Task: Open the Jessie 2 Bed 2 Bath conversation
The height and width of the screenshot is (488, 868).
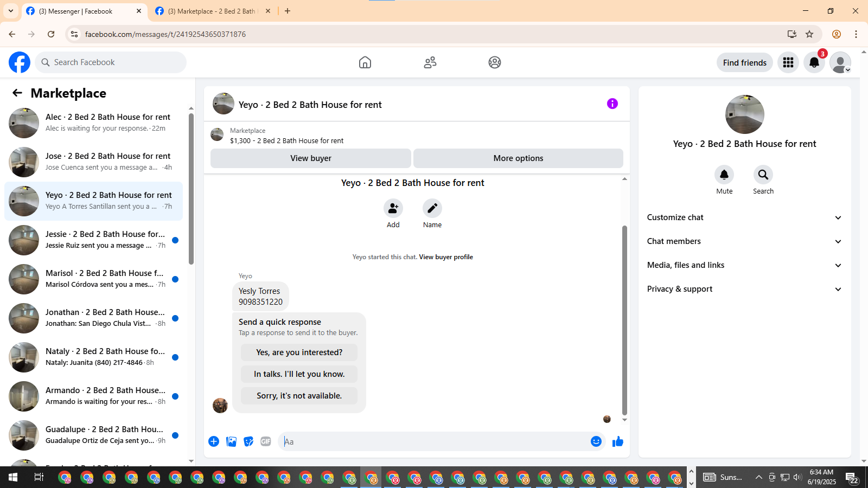Action: coord(94,240)
